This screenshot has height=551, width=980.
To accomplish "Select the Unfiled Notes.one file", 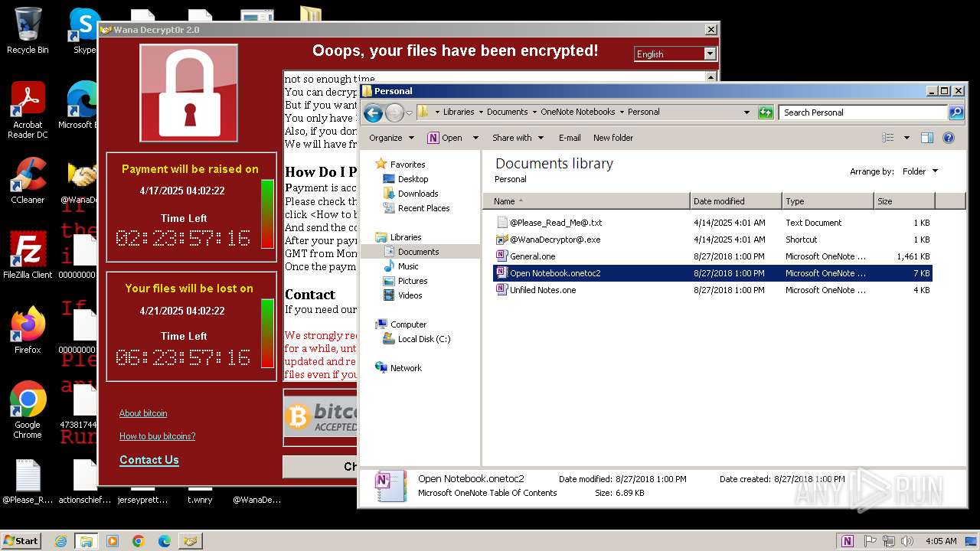I will point(713,290).
